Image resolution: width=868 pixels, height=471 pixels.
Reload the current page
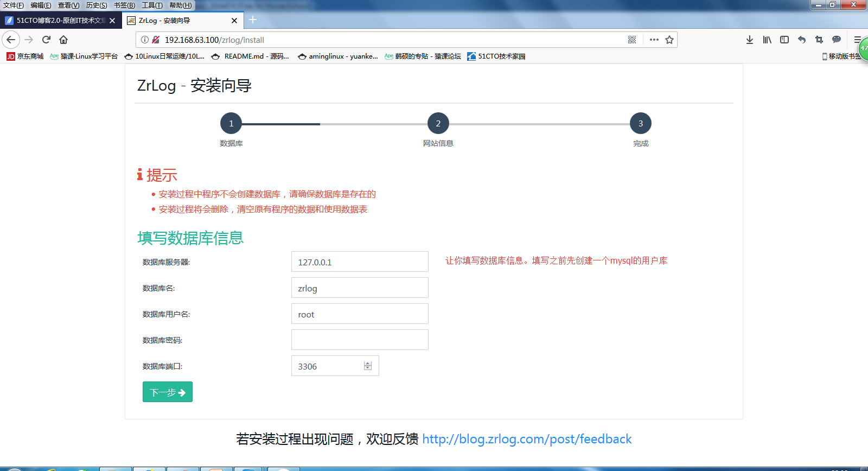pos(46,40)
